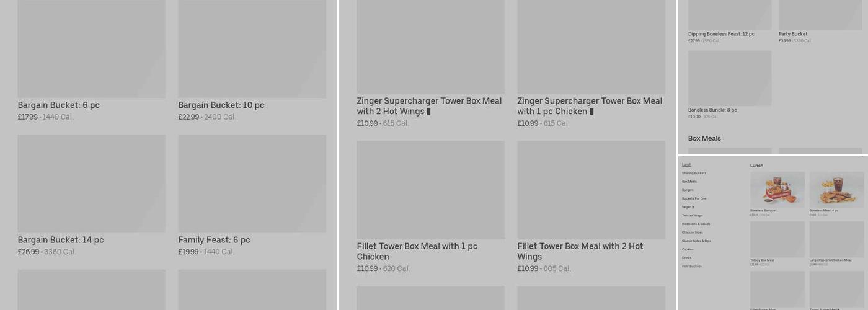The width and height of the screenshot is (868, 310).
Task: Click the Boneless Meal: 4 pc photo
Action: tap(836, 190)
